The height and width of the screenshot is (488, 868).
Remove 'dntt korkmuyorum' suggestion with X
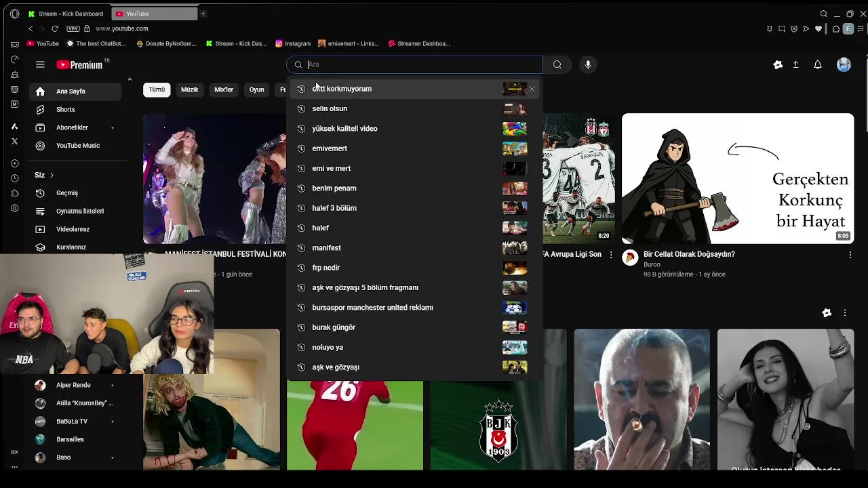532,89
